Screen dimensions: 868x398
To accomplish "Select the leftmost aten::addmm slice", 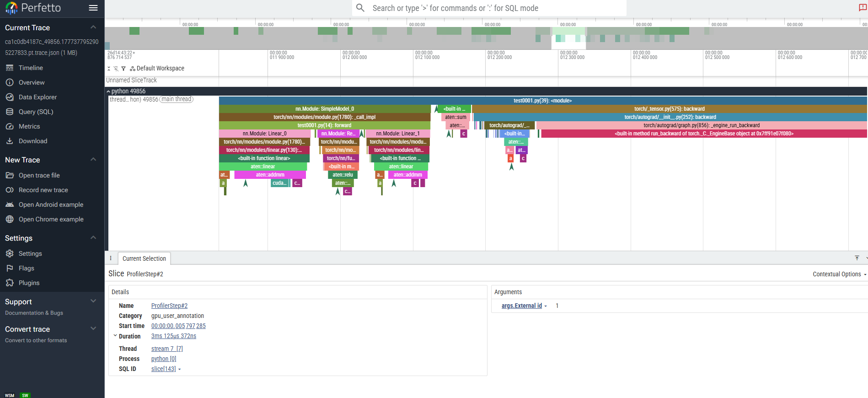I will click(270, 175).
